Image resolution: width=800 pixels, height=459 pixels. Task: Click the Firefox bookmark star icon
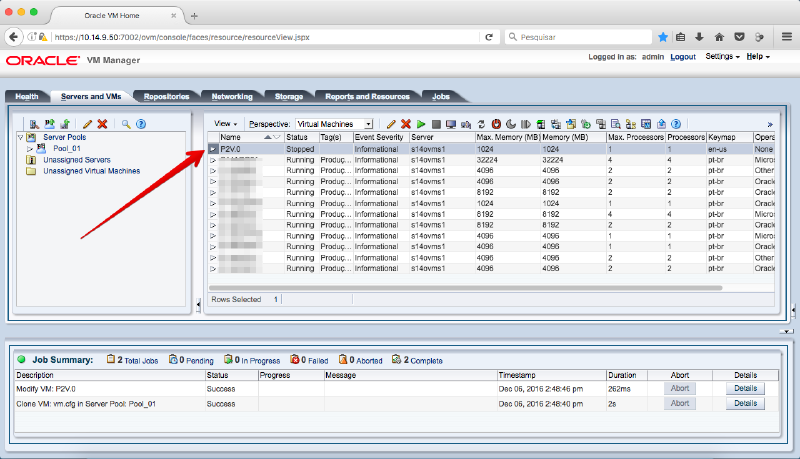click(x=663, y=36)
